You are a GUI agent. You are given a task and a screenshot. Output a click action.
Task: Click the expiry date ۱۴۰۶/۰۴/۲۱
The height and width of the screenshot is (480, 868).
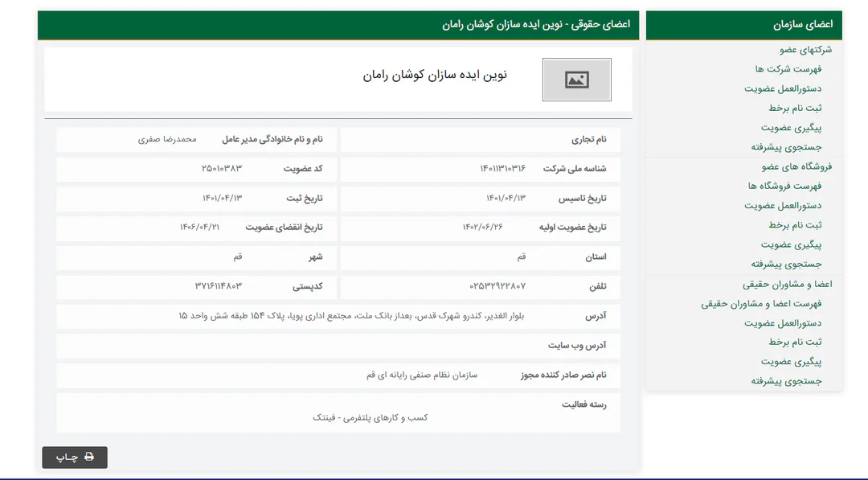(x=199, y=227)
